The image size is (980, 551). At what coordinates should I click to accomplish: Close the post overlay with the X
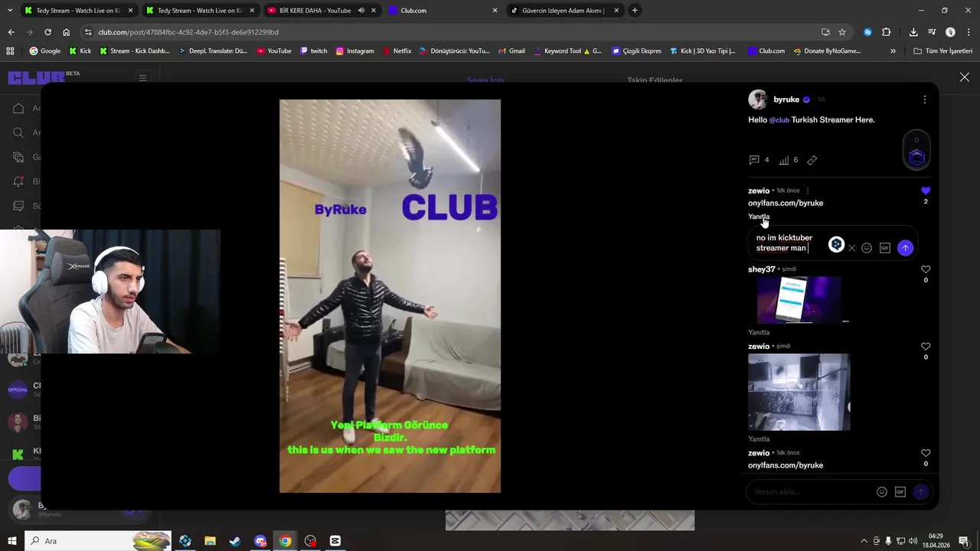[965, 77]
